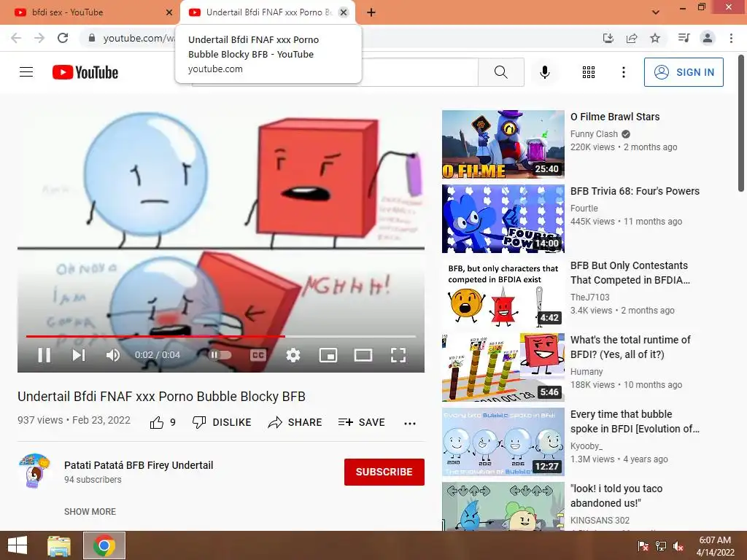Pause the playing video
Viewport: 747px width, 560px height.
point(44,355)
